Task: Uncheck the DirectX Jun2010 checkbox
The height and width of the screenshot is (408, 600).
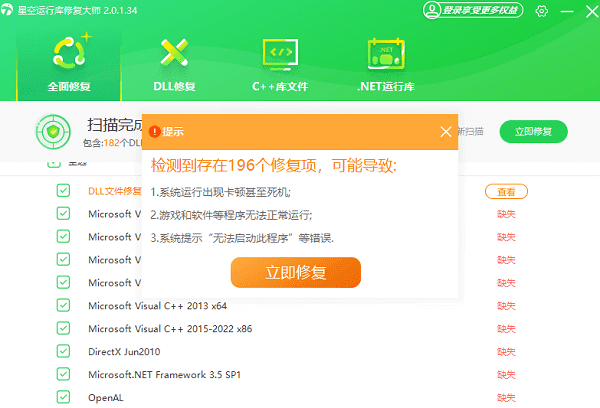Action: [63, 351]
